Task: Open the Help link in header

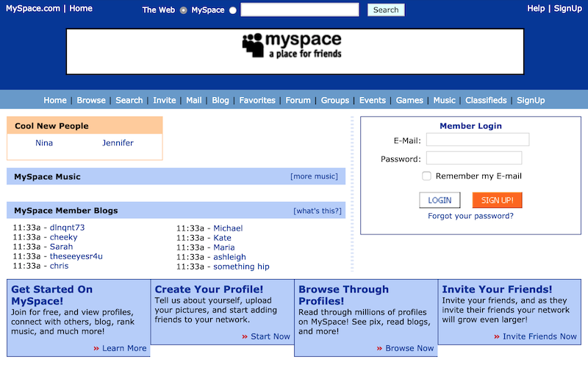Action: [x=536, y=9]
